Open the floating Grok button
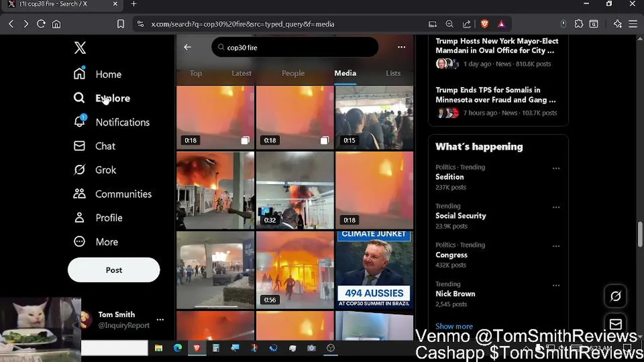 pos(615,297)
